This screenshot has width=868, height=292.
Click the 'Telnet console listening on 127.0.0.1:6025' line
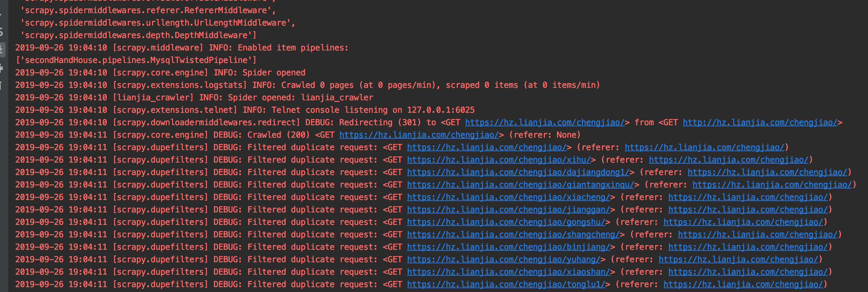(245, 110)
